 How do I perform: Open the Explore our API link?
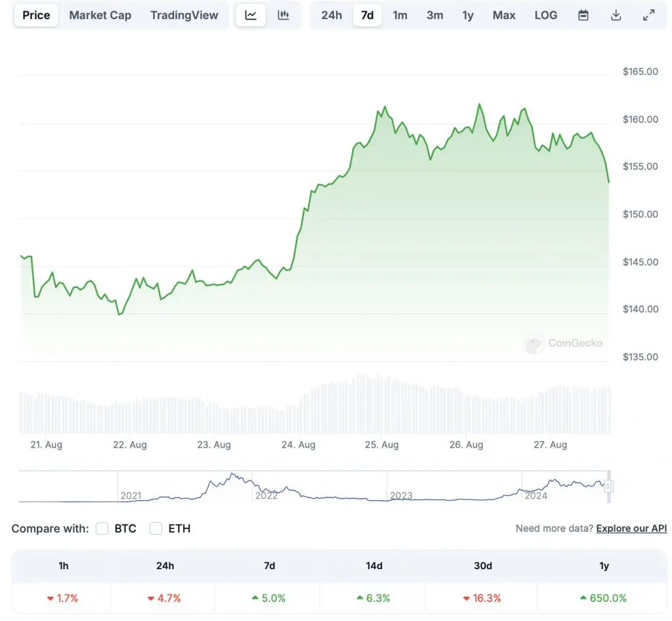click(631, 528)
